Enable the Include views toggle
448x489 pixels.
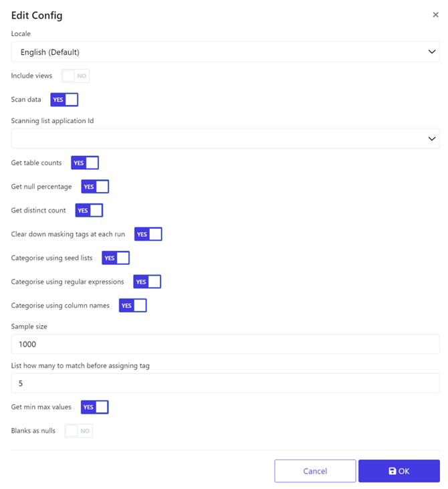click(76, 76)
